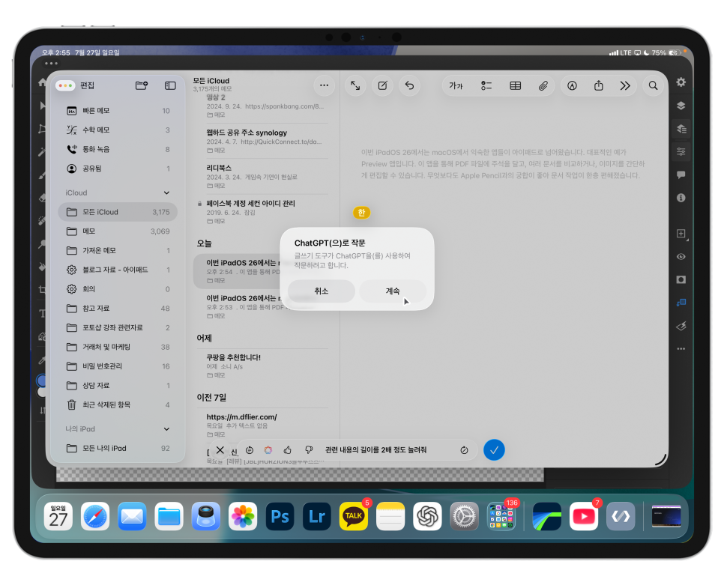Screen dimensions: 724x588
Task: Open the 통화 녹음 call recordings folder
Action: 118,149
